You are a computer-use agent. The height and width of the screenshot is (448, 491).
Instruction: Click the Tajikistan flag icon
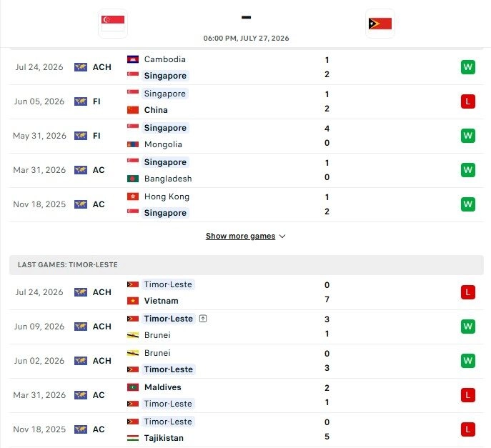133,438
